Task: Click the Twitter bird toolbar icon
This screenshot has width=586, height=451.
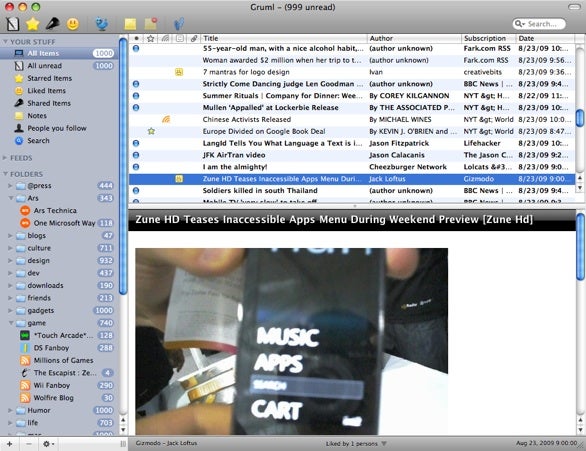Action: click(101, 24)
